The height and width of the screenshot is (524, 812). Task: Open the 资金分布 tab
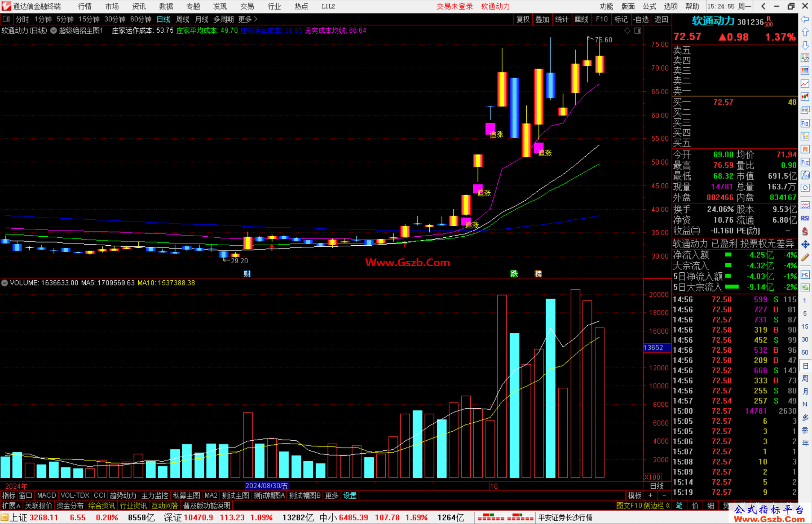[x=70, y=506]
